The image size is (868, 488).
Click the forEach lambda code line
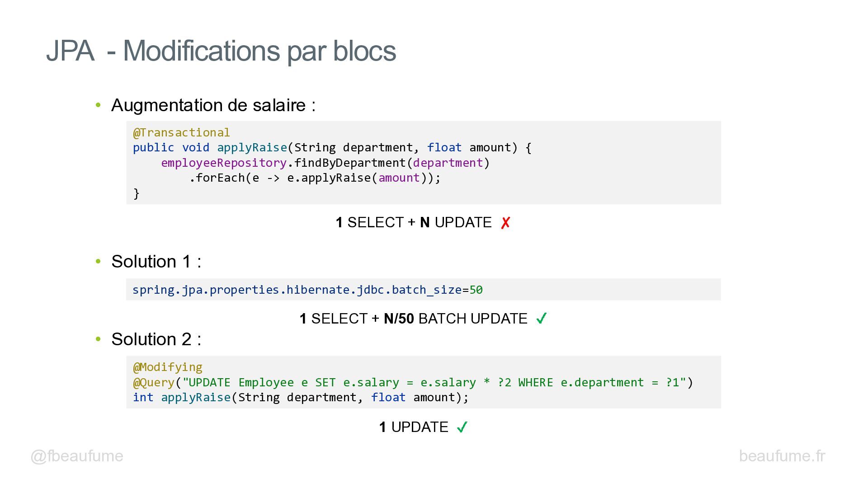tap(315, 178)
